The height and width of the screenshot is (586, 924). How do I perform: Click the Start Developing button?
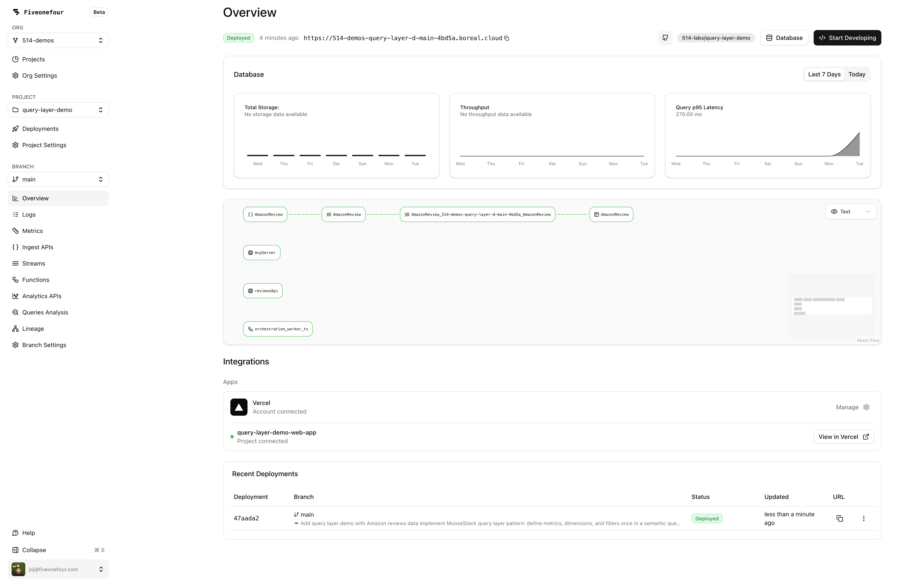[847, 38]
